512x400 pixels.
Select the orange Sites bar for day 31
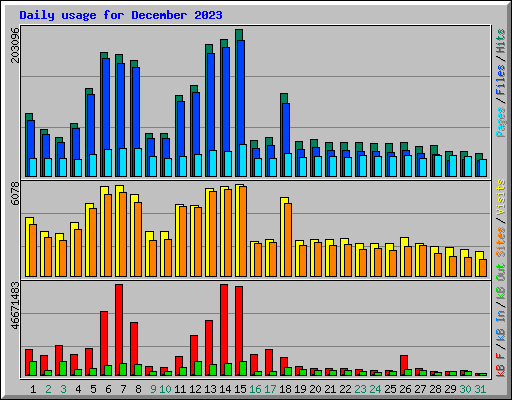point(483,268)
